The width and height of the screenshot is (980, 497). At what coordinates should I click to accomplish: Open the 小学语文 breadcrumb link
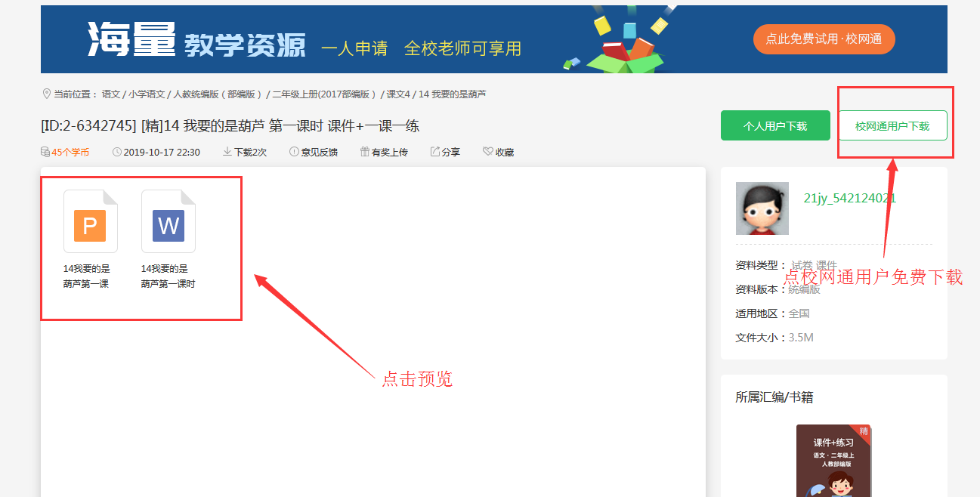[x=147, y=94]
